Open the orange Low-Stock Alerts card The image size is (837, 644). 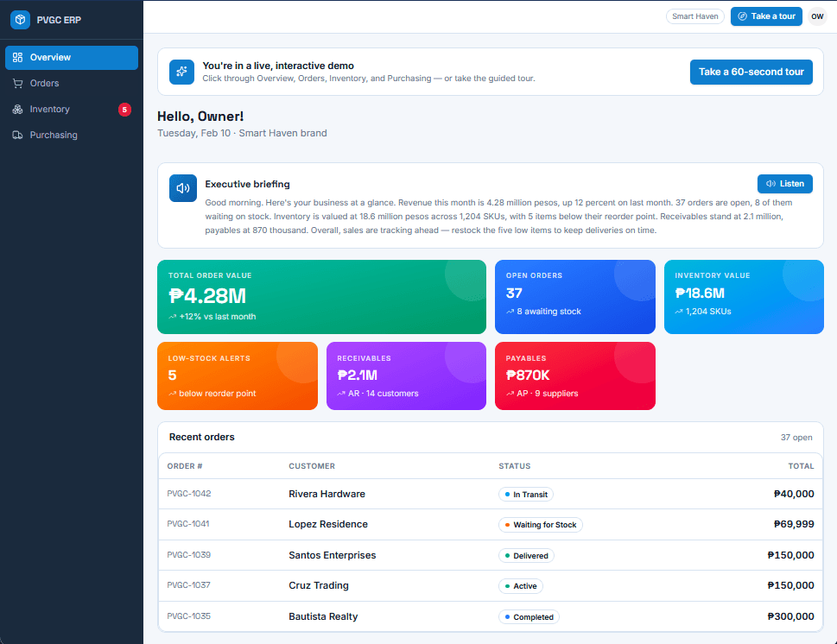(x=238, y=376)
